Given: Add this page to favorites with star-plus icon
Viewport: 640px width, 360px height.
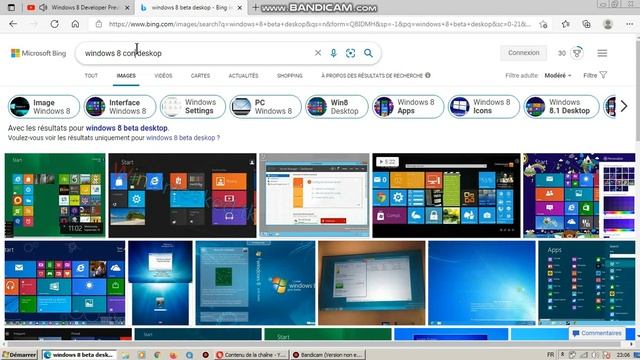Looking at the screenshot, I should 543,24.
